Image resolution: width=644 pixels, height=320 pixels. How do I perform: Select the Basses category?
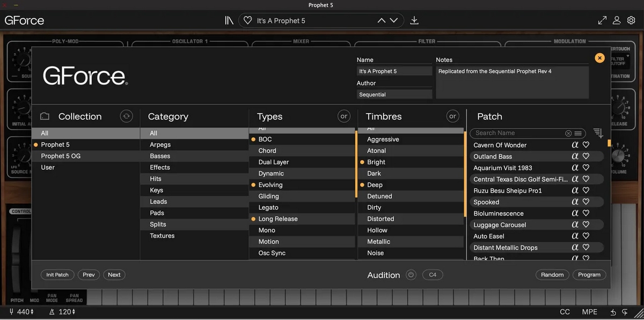pyautogui.click(x=194, y=156)
